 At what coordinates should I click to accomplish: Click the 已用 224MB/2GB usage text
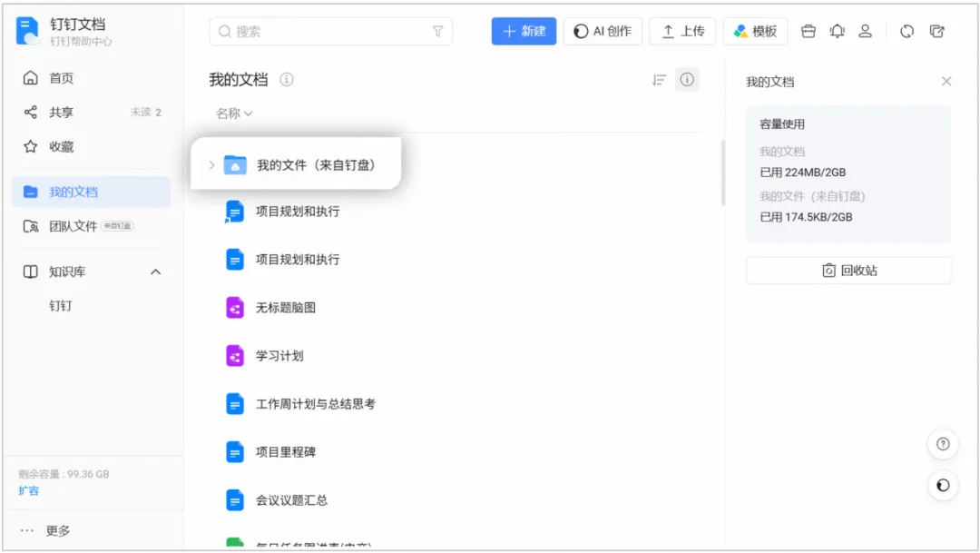point(802,172)
